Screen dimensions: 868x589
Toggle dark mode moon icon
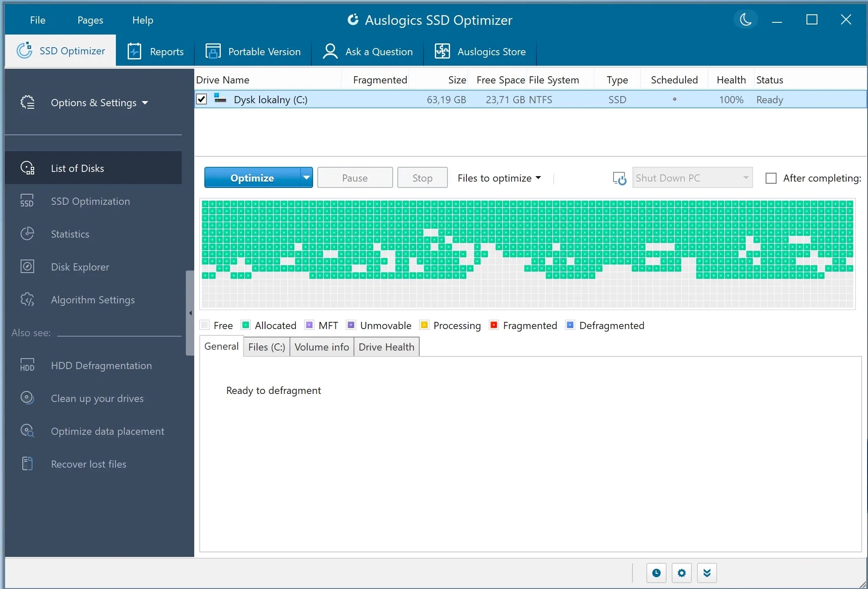click(745, 19)
